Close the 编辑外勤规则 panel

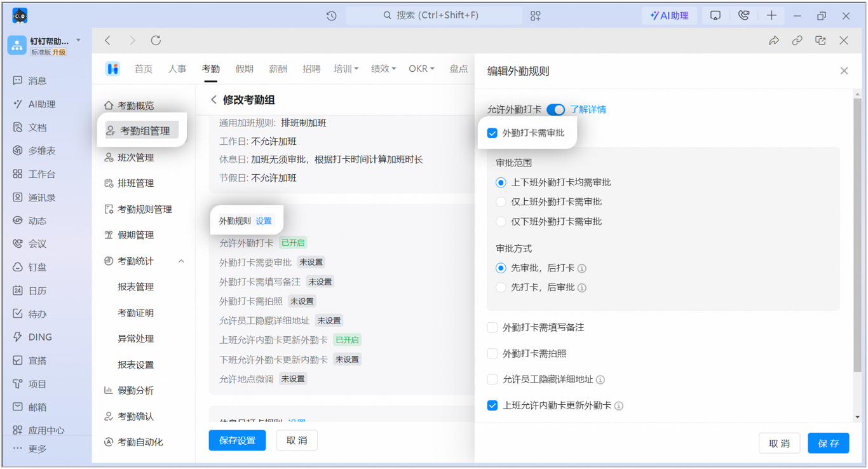pyautogui.click(x=844, y=71)
